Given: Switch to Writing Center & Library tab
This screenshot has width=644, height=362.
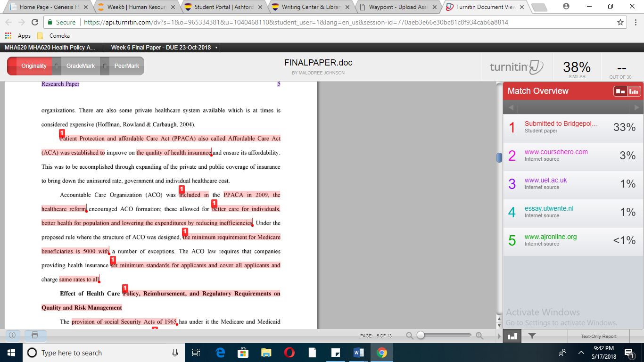Looking at the screenshot, I should 311,7.
